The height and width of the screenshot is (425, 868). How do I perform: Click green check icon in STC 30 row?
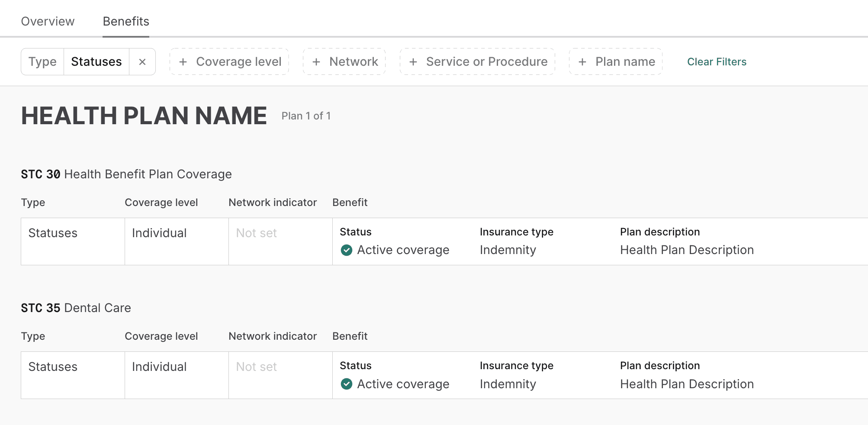(347, 250)
